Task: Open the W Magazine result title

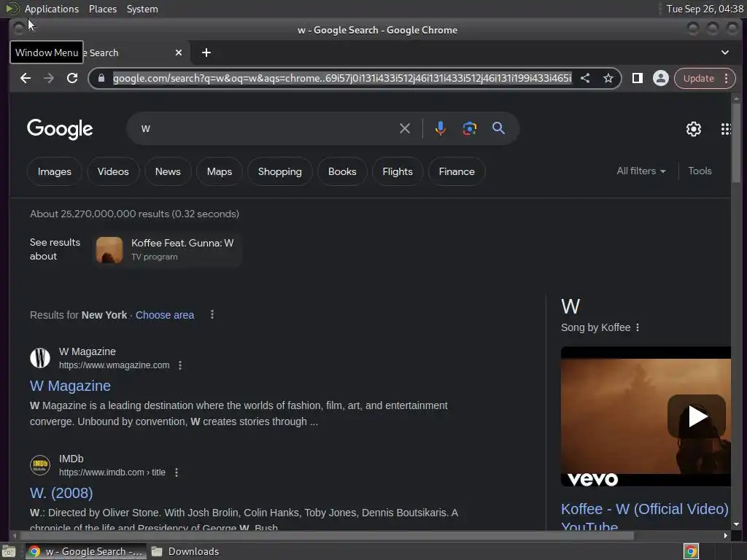Action: coord(70,386)
